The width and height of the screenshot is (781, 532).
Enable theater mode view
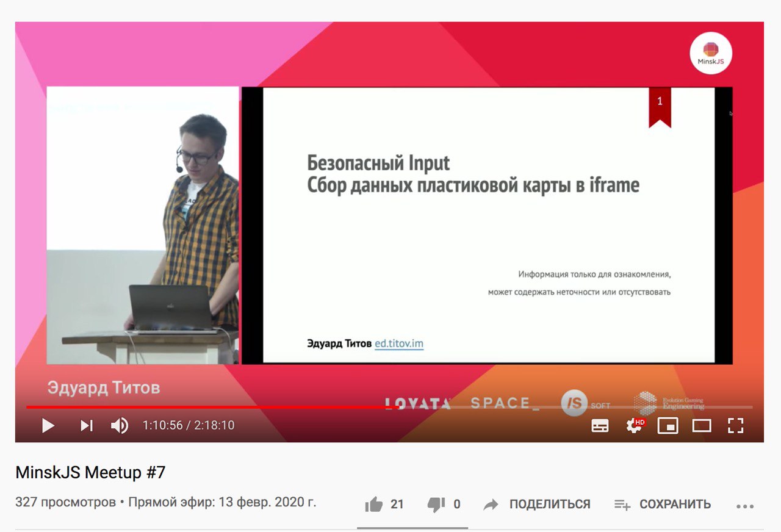tap(702, 425)
